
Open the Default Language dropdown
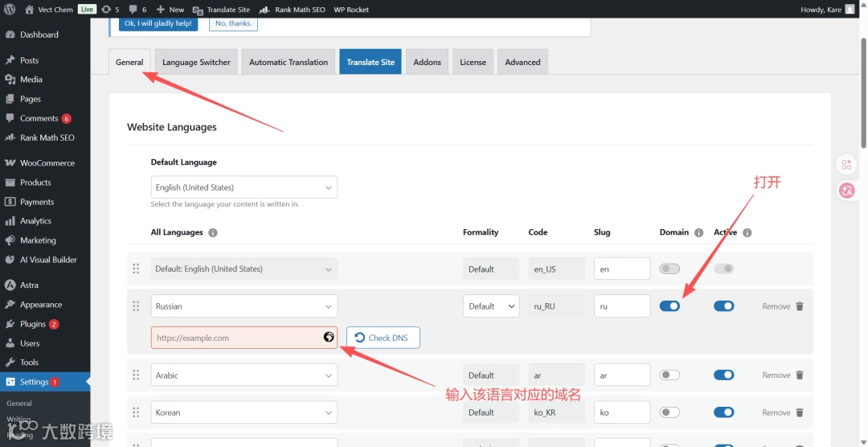(x=244, y=187)
